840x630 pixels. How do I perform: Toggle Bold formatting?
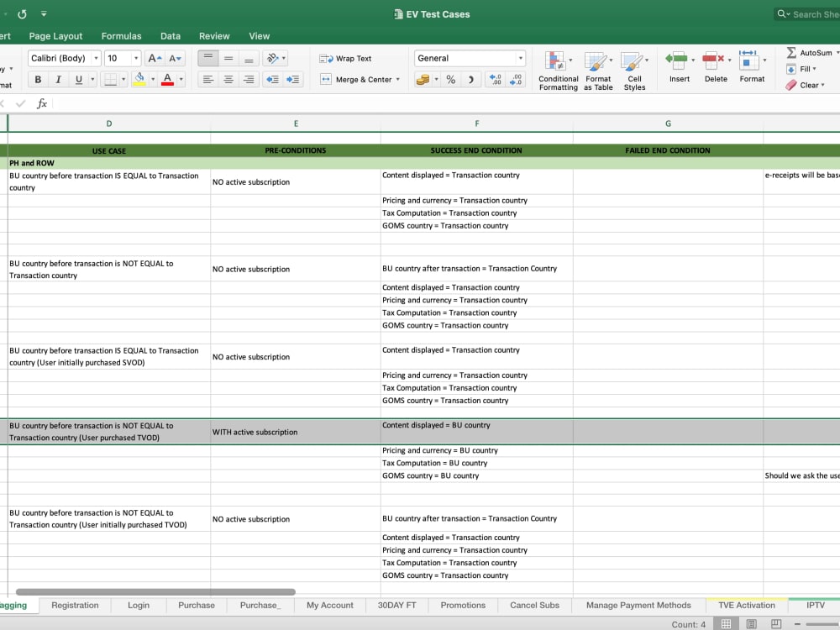(x=38, y=79)
